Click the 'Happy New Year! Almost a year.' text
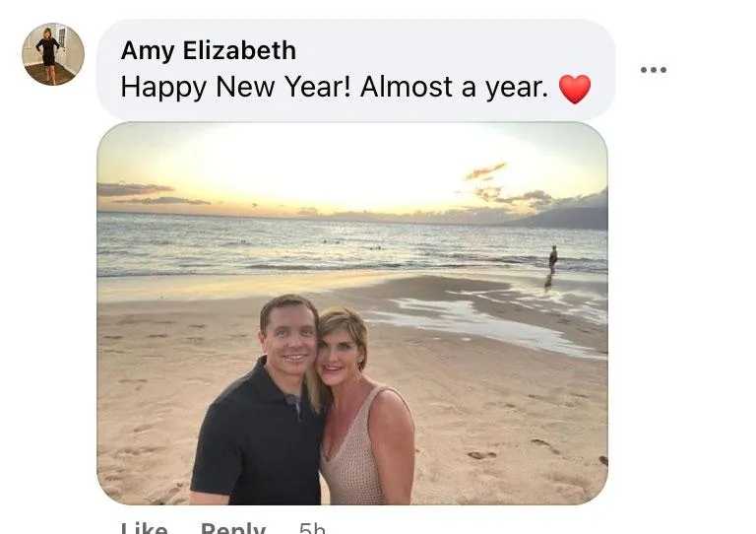The width and height of the screenshot is (756, 534). click(x=335, y=88)
